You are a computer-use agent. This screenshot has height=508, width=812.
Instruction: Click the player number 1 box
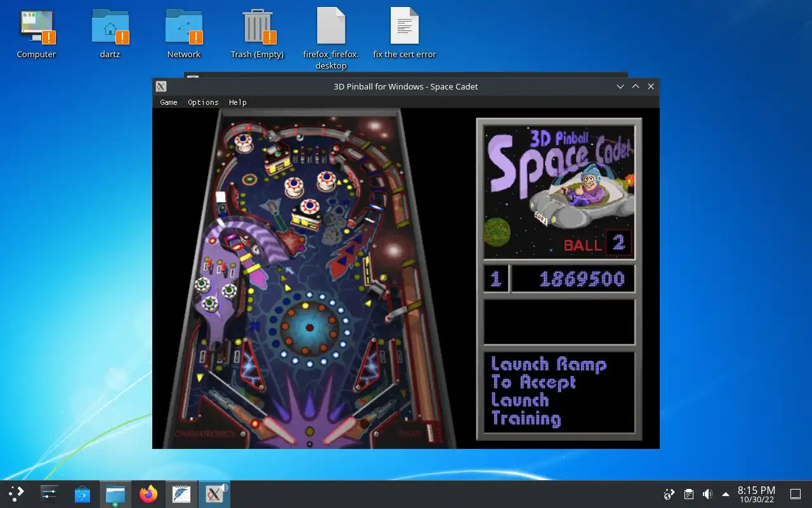pos(496,279)
